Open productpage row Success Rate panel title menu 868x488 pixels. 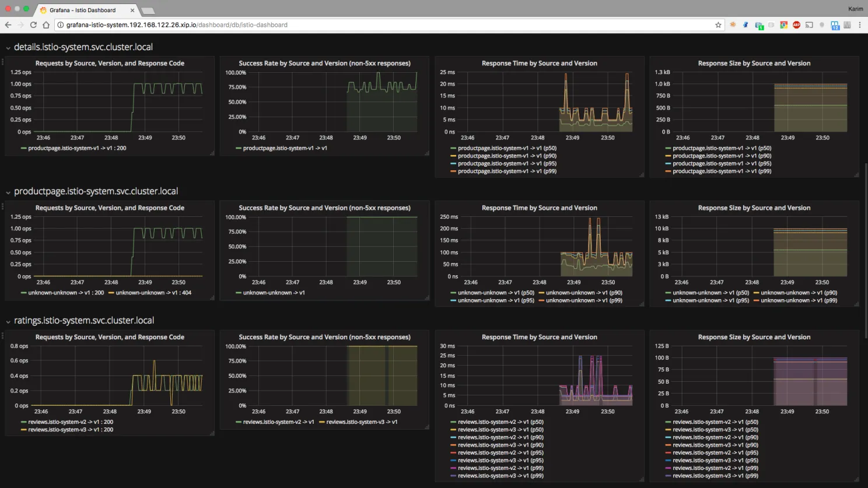324,208
